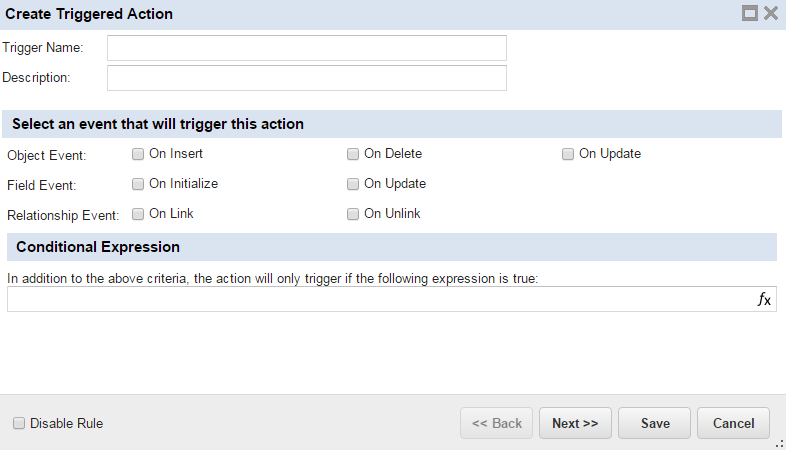The image size is (786, 450).
Task: Focus the Description input box
Action: (306, 78)
